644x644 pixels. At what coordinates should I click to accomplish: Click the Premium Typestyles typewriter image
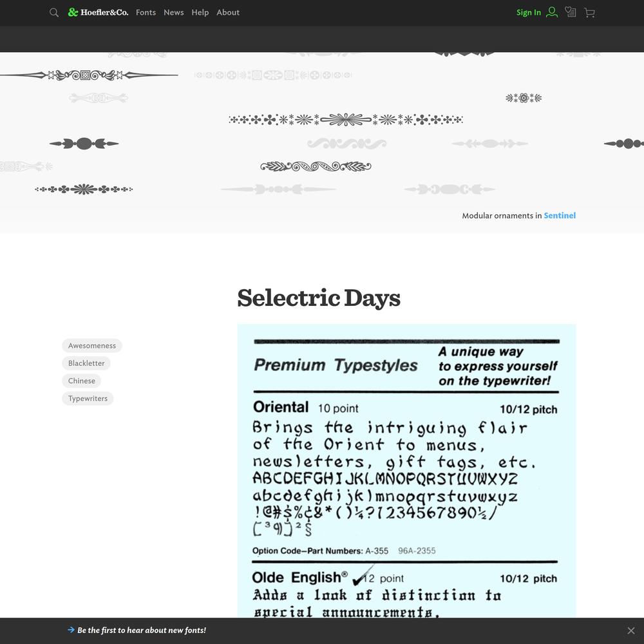click(x=406, y=471)
